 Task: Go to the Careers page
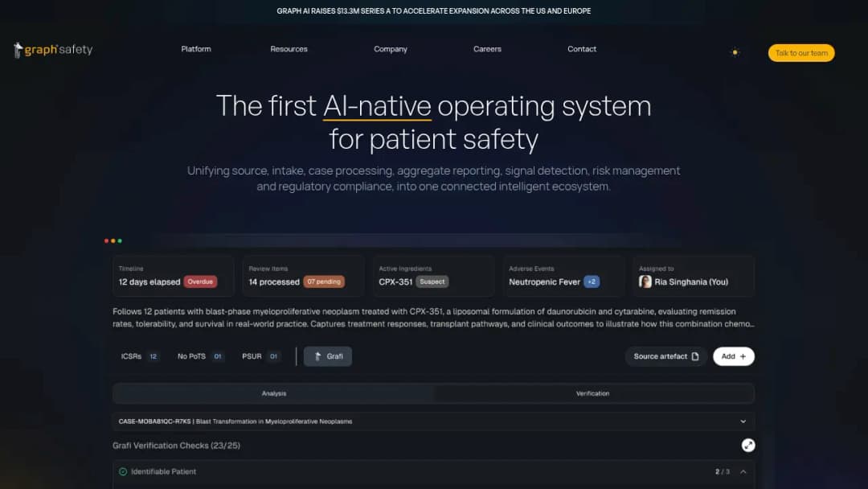click(487, 49)
